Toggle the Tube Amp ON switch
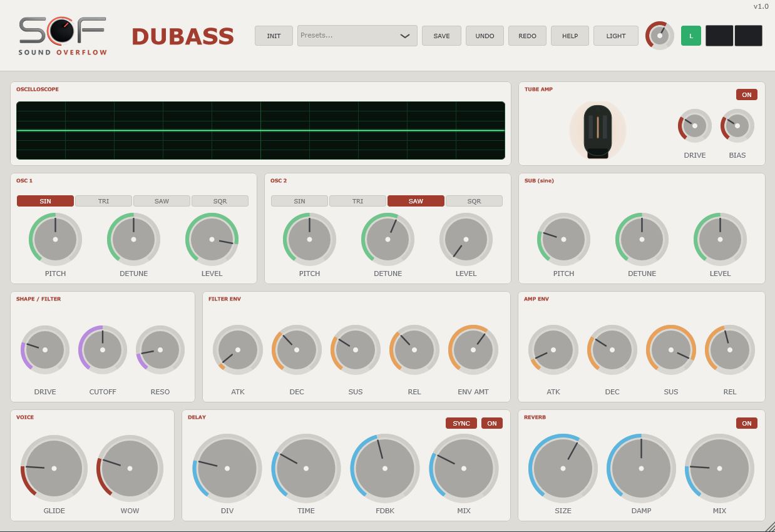 click(747, 95)
